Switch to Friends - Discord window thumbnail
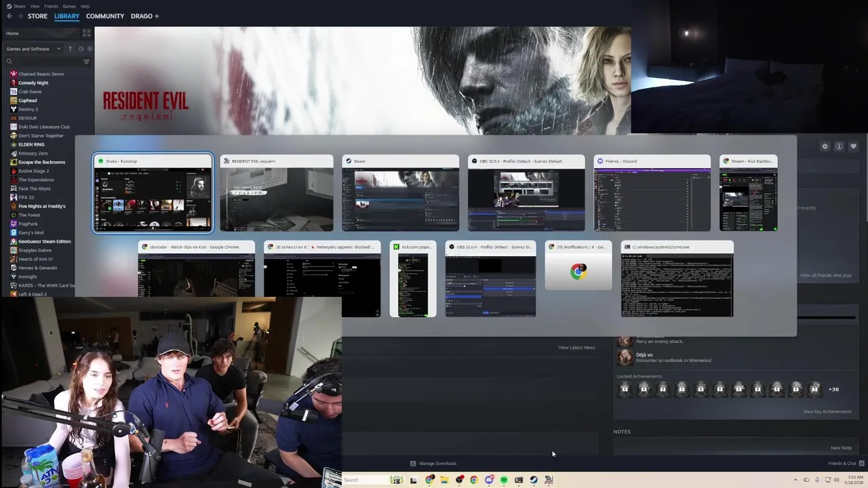The width and height of the screenshot is (868, 488). coord(652,193)
